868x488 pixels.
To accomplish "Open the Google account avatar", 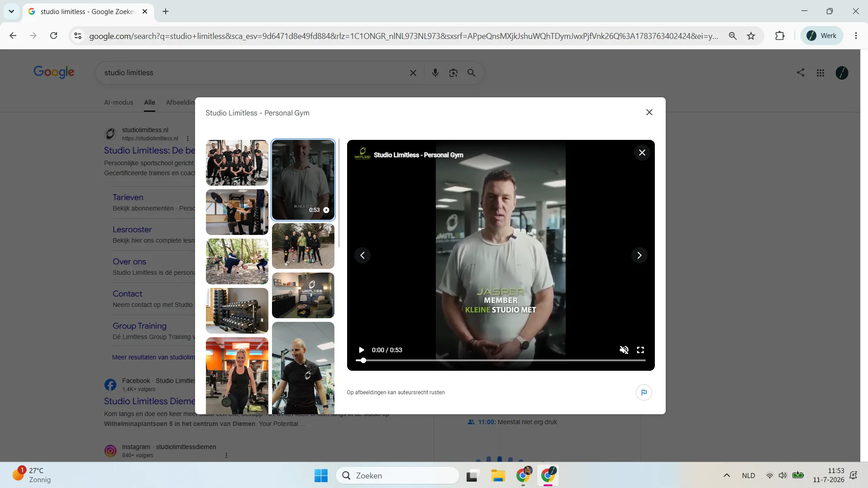I will [842, 73].
